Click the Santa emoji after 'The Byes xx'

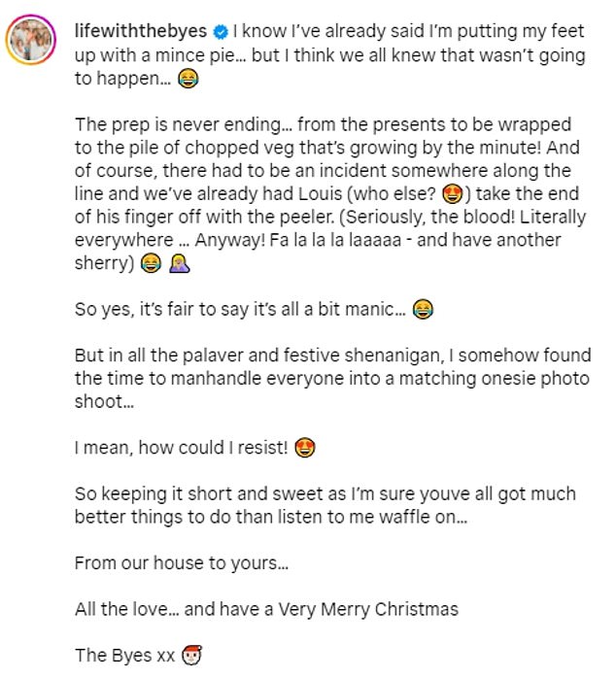191,655
